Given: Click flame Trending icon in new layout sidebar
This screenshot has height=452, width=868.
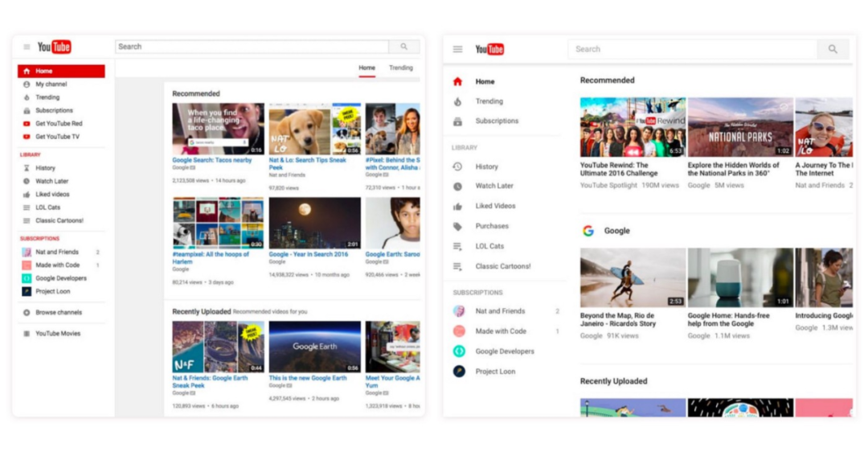Looking at the screenshot, I should (458, 101).
